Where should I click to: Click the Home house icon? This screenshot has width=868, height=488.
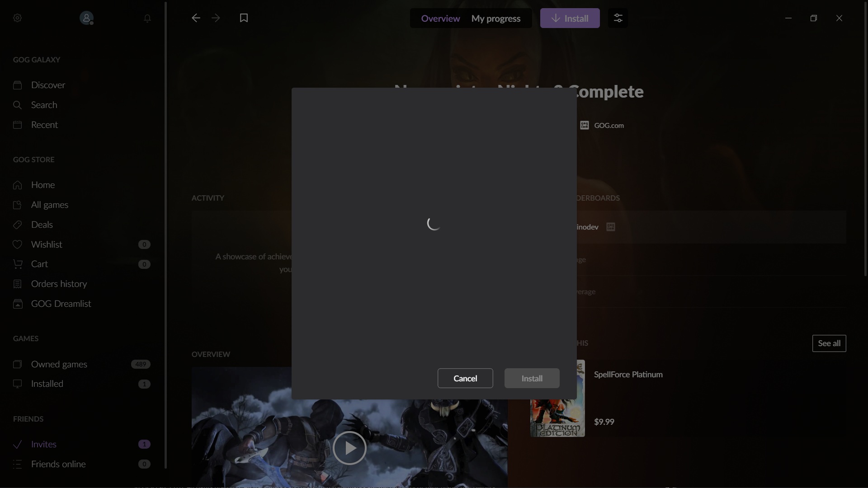coord(17,185)
